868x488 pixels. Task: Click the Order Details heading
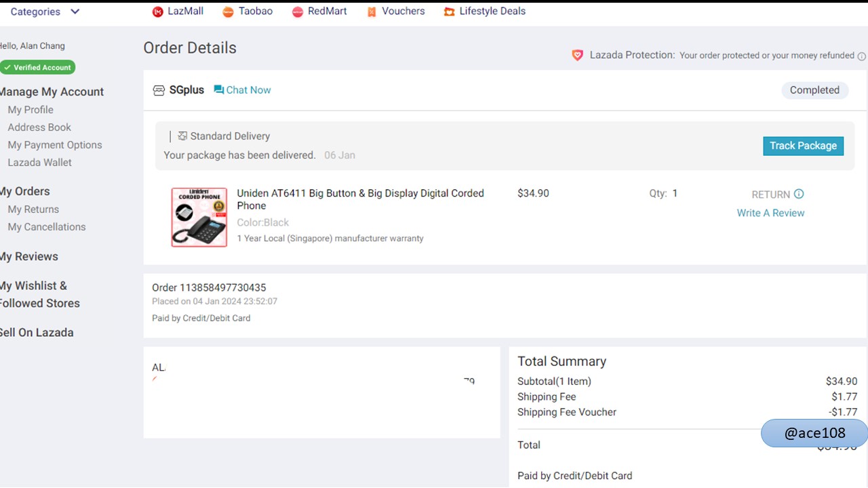tap(190, 48)
